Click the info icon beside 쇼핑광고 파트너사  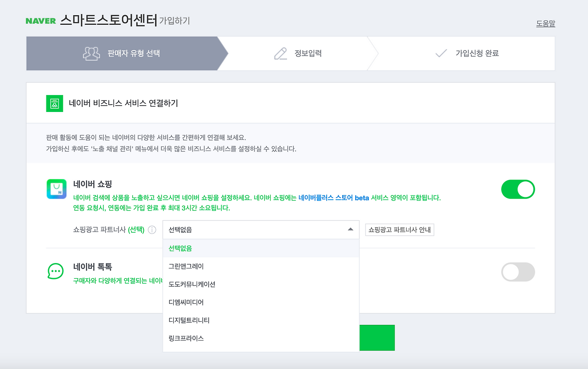[x=152, y=230]
